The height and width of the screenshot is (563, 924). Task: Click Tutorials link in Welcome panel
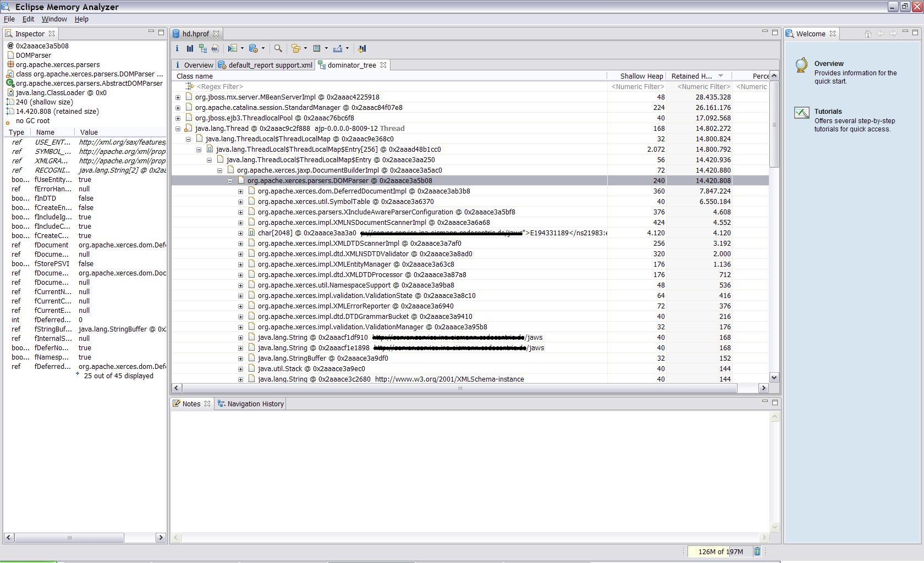(828, 112)
